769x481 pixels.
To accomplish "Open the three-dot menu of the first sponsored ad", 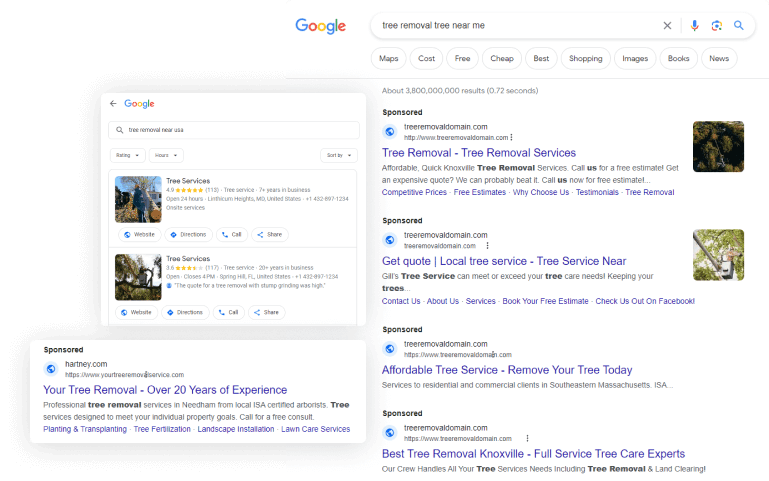I will click(x=512, y=137).
